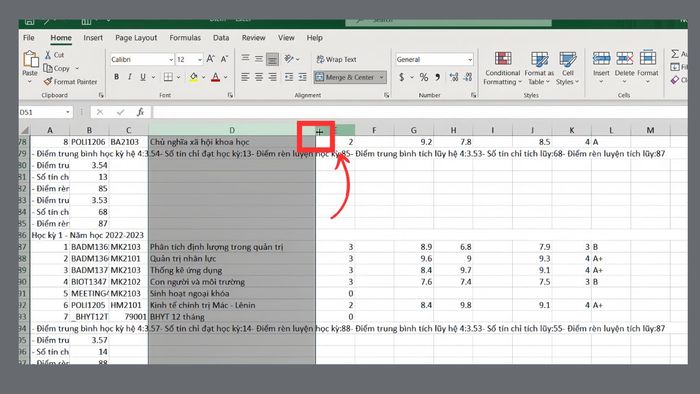Image resolution: width=700 pixels, height=394 pixels.
Task: Click the Borders icon
Action: [x=168, y=77]
